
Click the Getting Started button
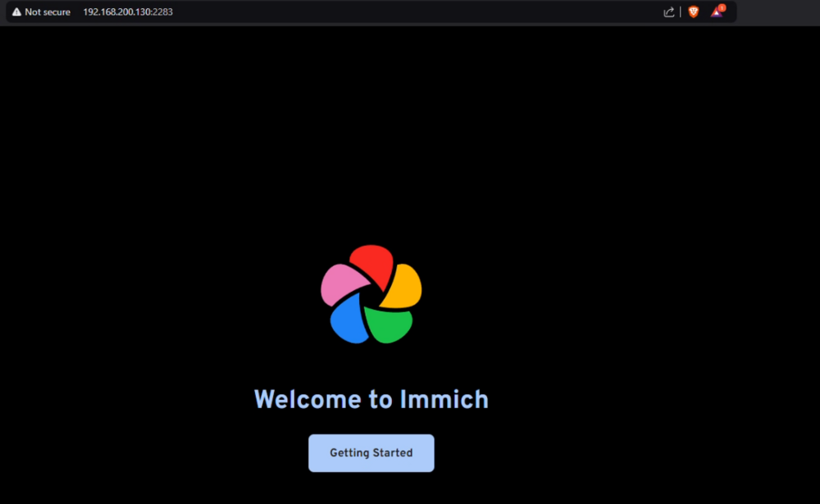point(371,452)
